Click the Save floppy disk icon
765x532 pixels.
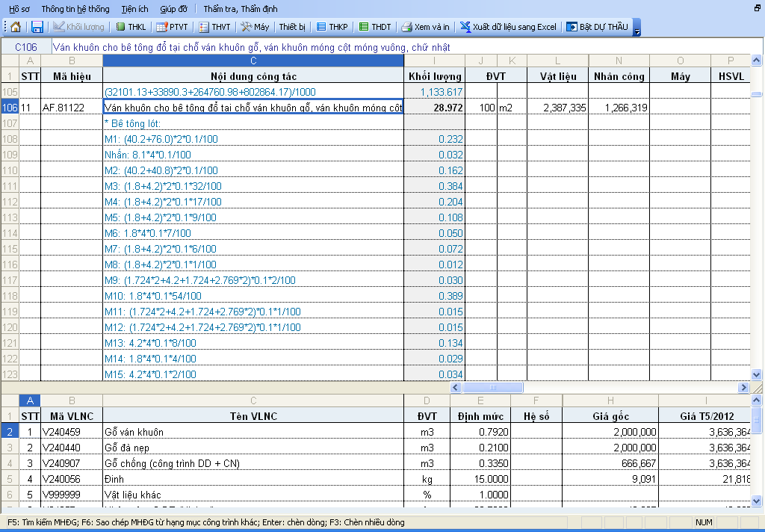(37, 27)
